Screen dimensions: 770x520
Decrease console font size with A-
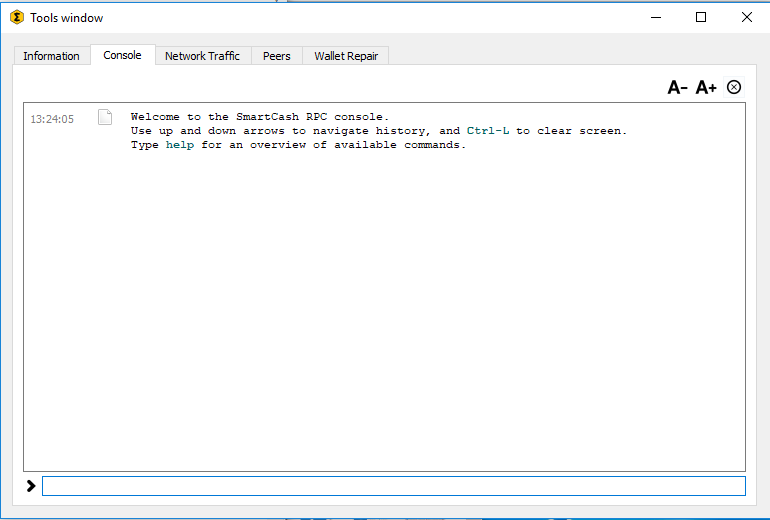(x=677, y=87)
